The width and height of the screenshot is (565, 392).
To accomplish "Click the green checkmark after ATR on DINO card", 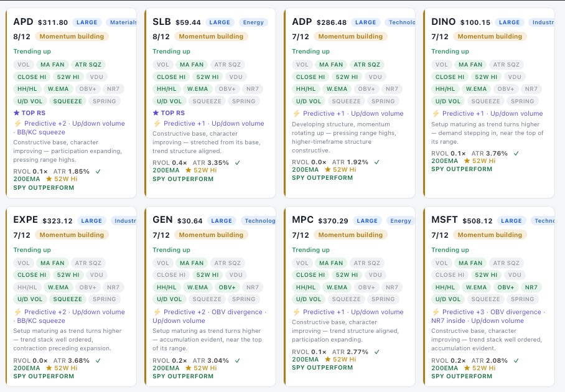I will point(516,154).
